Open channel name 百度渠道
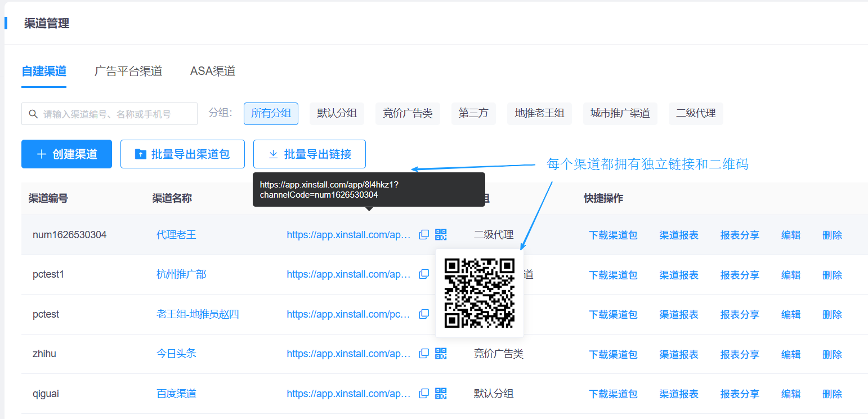Viewport: 868px width, 419px height. click(x=176, y=393)
